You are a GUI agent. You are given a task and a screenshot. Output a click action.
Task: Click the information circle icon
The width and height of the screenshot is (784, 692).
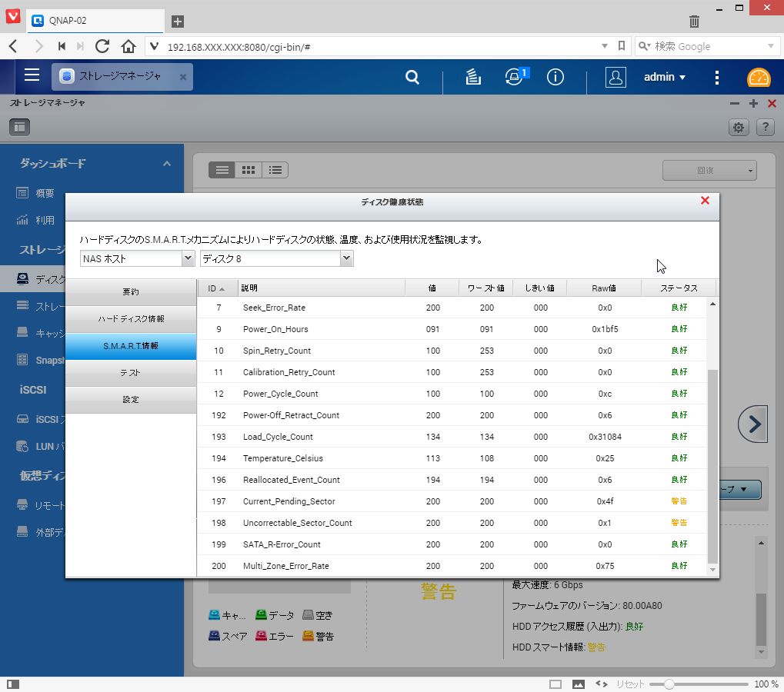pyautogui.click(x=555, y=77)
